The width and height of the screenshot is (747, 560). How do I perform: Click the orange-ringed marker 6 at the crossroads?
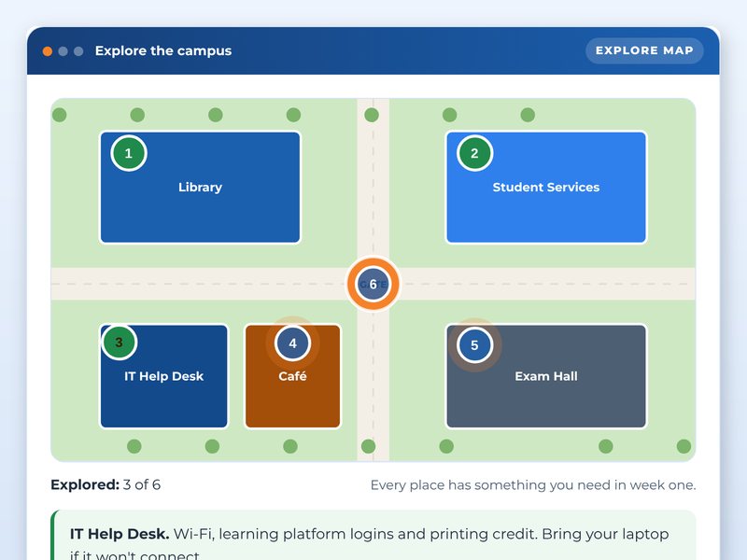point(373,284)
